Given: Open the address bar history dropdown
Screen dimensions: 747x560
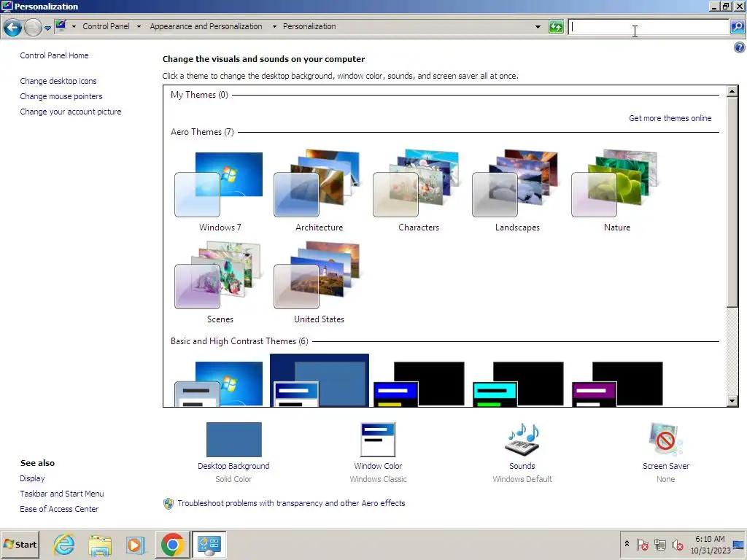Looking at the screenshot, I should (538, 27).
